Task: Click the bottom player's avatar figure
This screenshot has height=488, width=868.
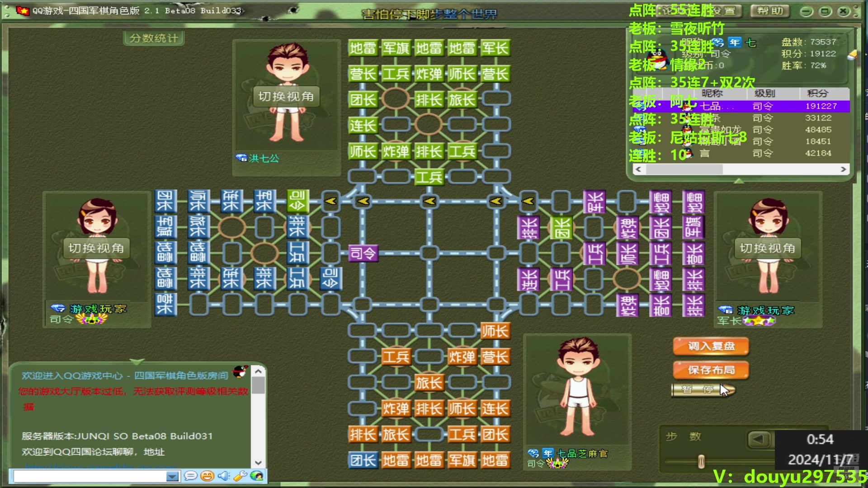Action: tap(578, 388)
